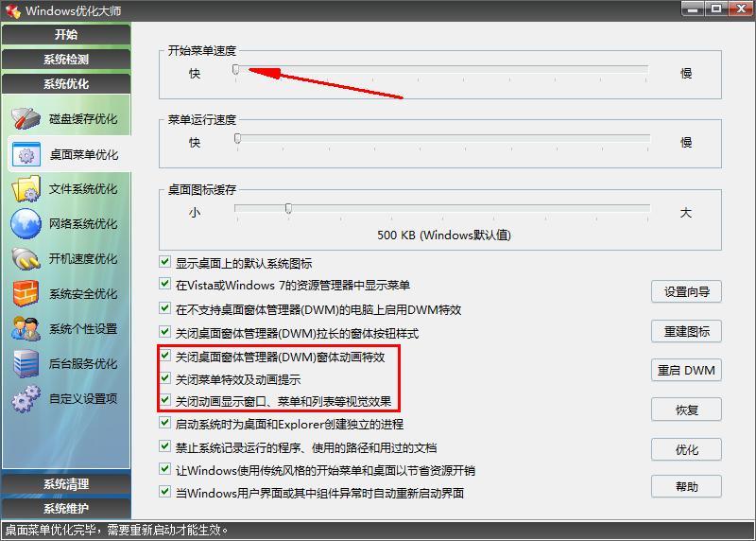This screenshot has height=541, width=756.
Task: Open 系统安全优化 firewall brick icon
Action: click(x=26, y=294)
